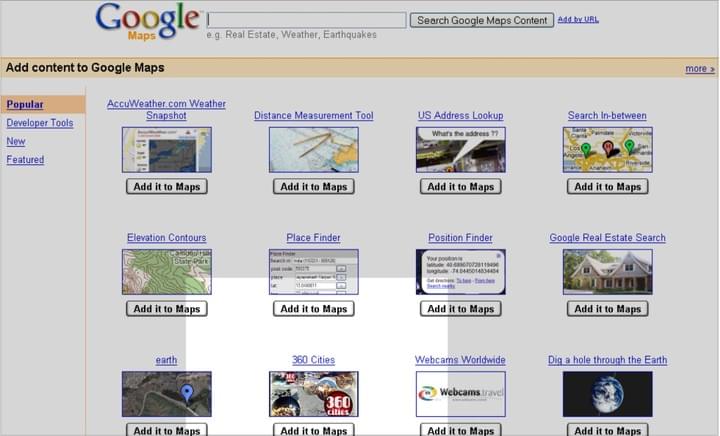The width and height of the screenshot is (720, 436).
Task: Click the Webcams.travel logo thumbnail
Action: [x=461, y=394]
